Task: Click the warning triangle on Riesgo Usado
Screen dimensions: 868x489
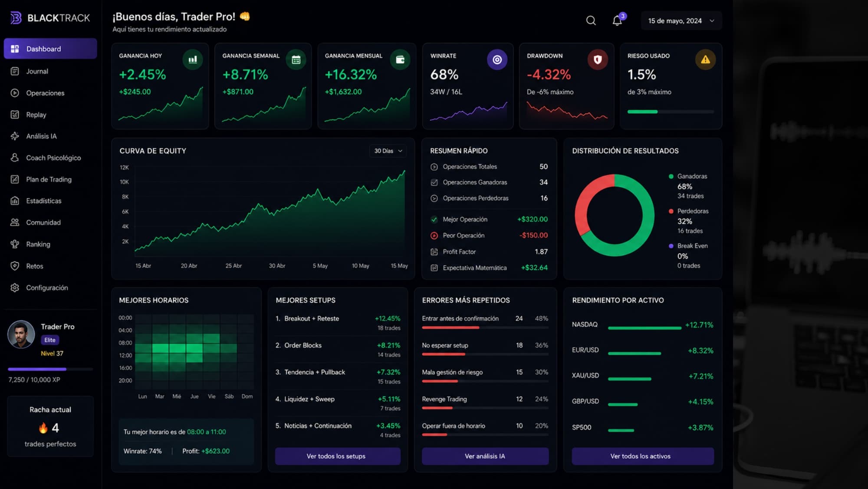Action: pyautogui.click(x=705, y=59)
